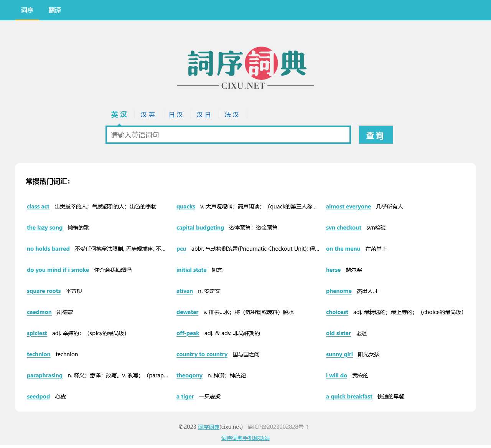Click the 词序词典 CIXU.NET logo
The width and height of the screenshot is (491, 448).
[x=245, y=68]
